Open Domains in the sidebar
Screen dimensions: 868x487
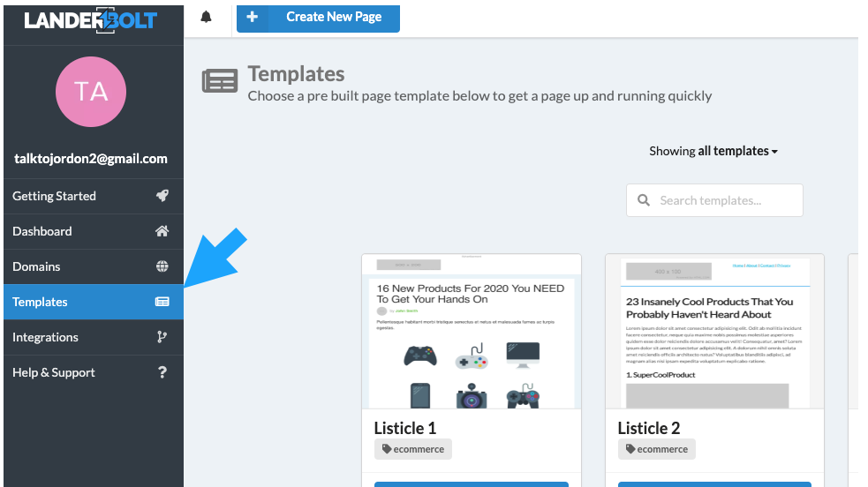coord(94,267)
